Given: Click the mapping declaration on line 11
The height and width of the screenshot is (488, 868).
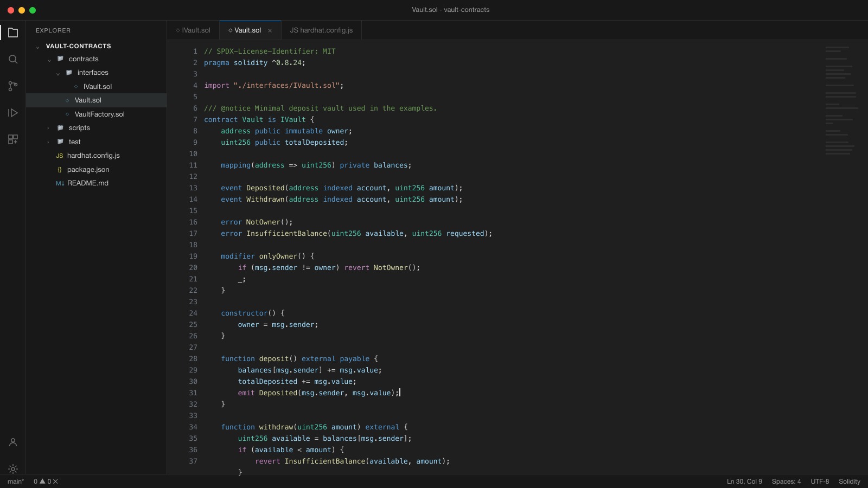Looking at the screenshot, I should coord(316,165).
